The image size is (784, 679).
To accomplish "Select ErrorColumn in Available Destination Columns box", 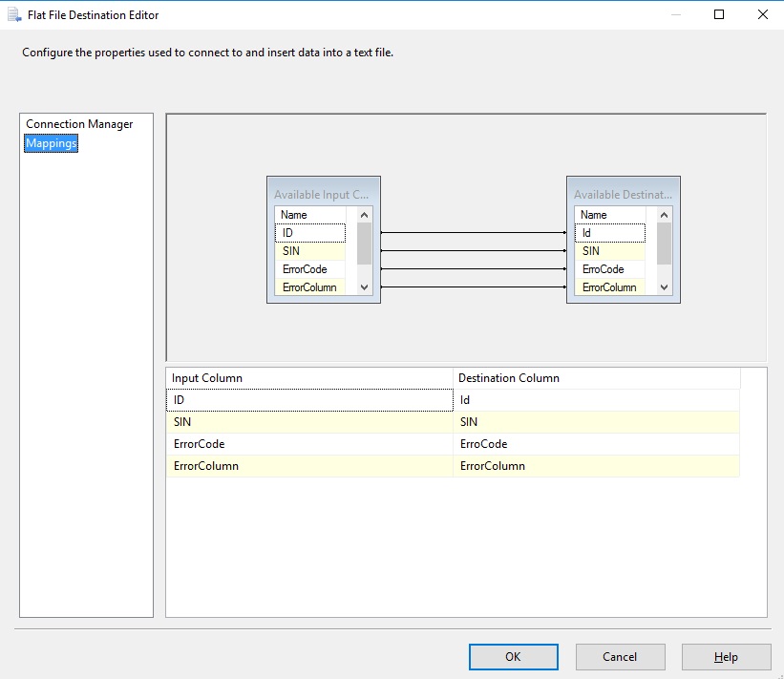I will tap(610, 287).
